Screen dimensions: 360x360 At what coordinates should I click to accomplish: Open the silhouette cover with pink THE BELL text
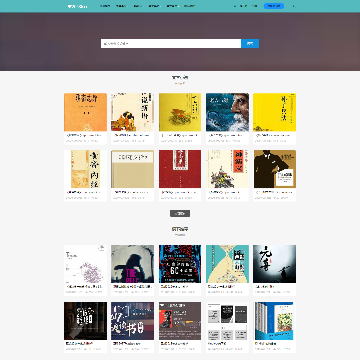click(x=132, y=264)
